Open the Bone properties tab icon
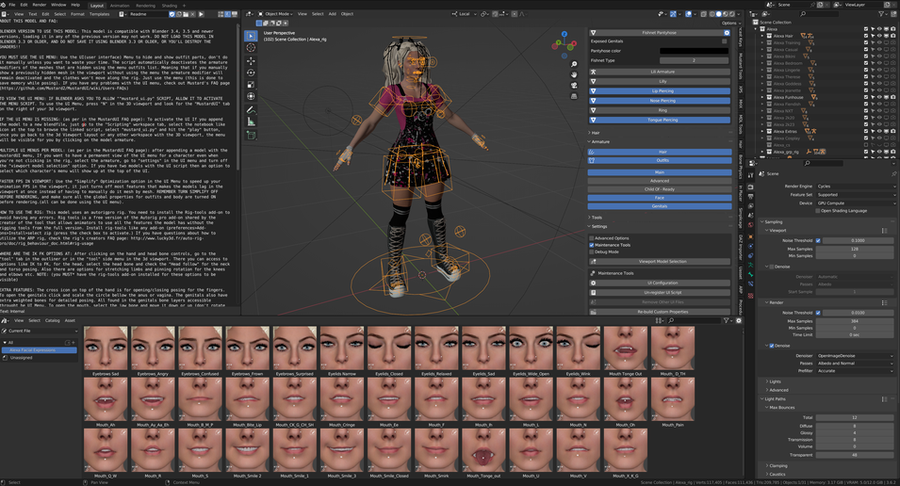The height and width of the screenshot is (486, 900). 750,274
